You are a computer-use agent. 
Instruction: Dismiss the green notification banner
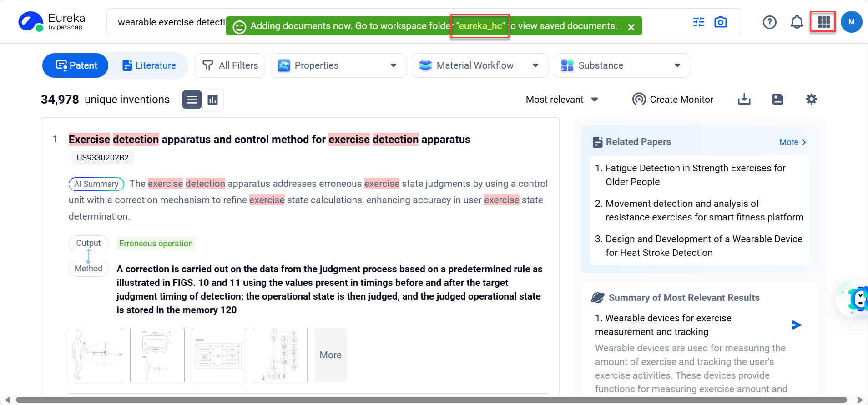[x=631, y=27]
